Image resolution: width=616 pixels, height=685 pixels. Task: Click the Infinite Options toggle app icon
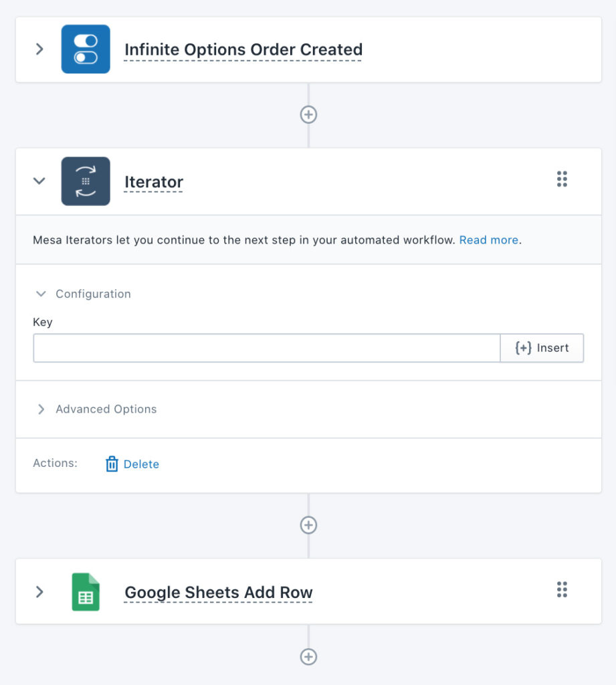coord(86,49)
